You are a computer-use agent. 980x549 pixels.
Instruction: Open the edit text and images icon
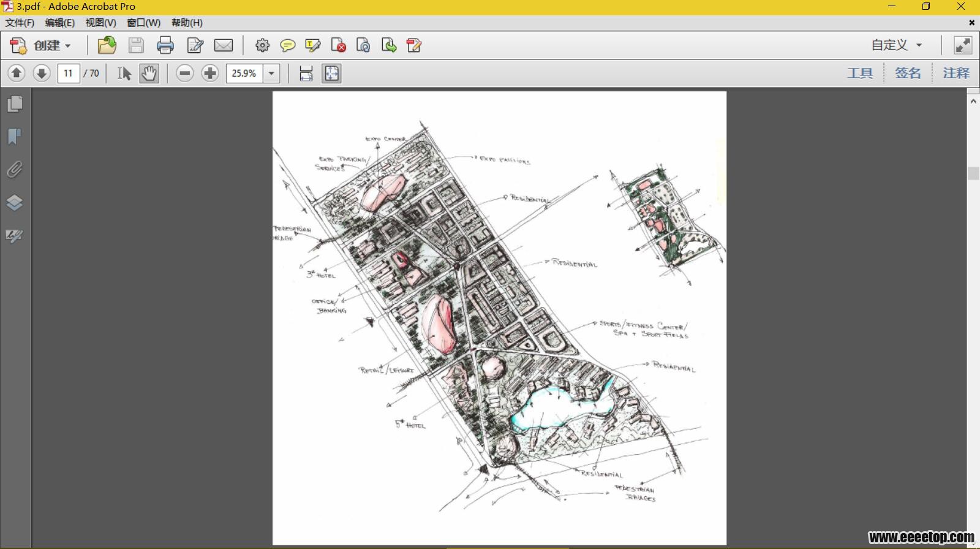(195, 45)
